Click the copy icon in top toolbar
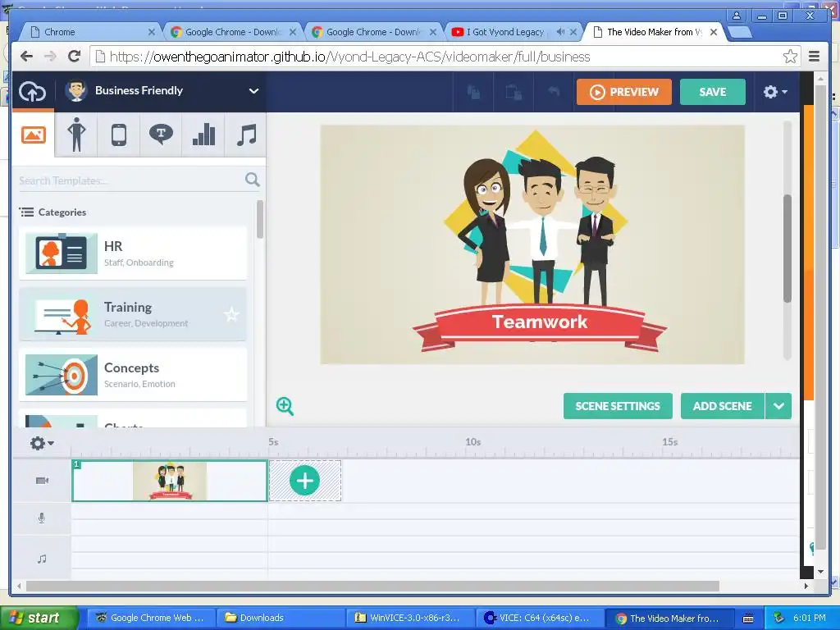Viewport: 840px width, 630px height. pos(473,92)
